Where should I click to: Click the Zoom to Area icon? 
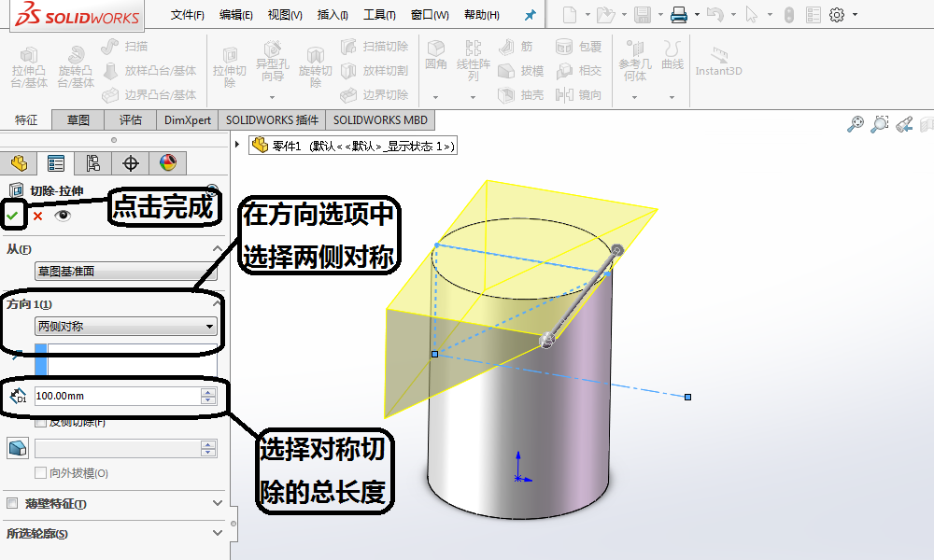click(x=879, y=124)
